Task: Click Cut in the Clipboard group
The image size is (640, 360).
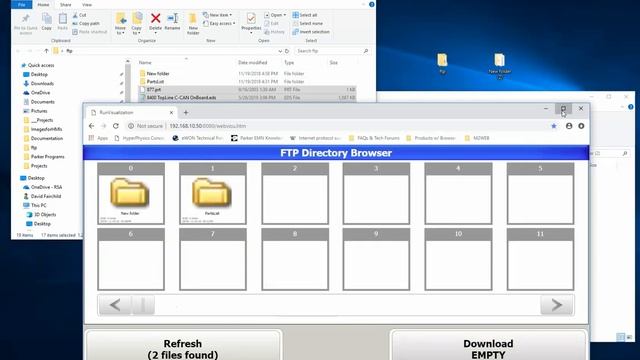Action: [x=79, y=15]
